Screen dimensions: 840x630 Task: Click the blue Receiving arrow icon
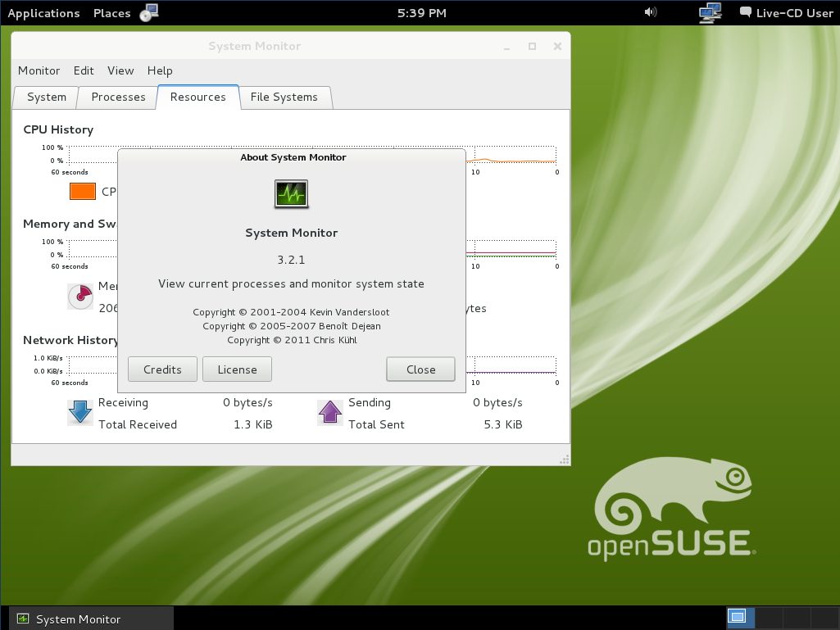click(80, 413)
